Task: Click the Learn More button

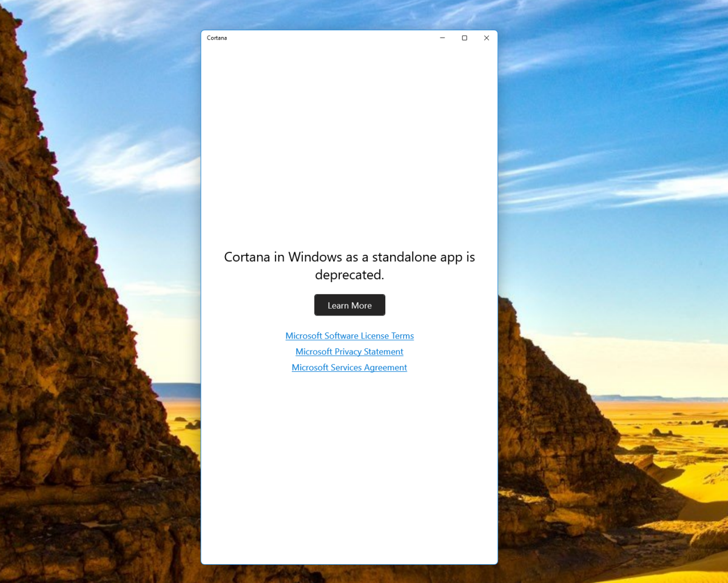Action: click(x=349, y=305)
